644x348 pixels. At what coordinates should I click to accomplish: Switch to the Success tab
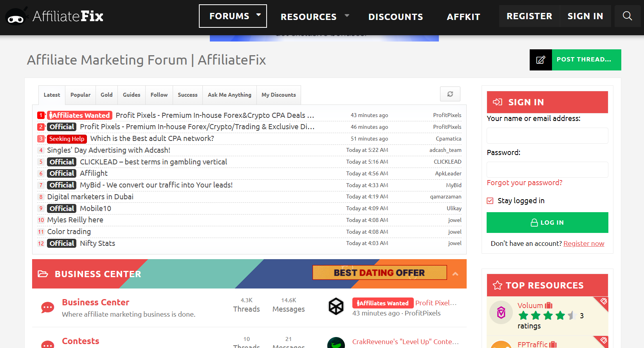coord(188,95)
